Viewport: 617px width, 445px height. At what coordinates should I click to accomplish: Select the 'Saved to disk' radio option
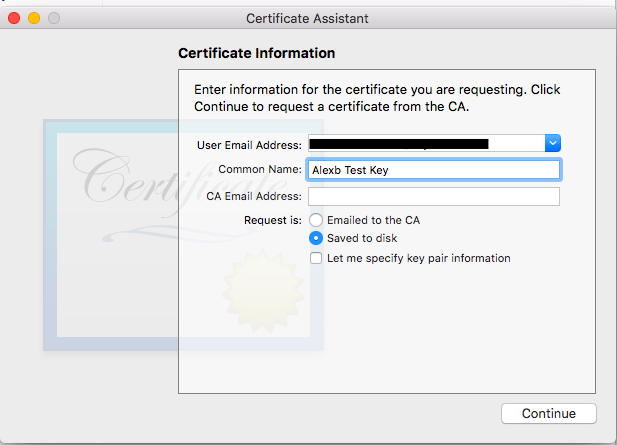[x=316, y=238]
